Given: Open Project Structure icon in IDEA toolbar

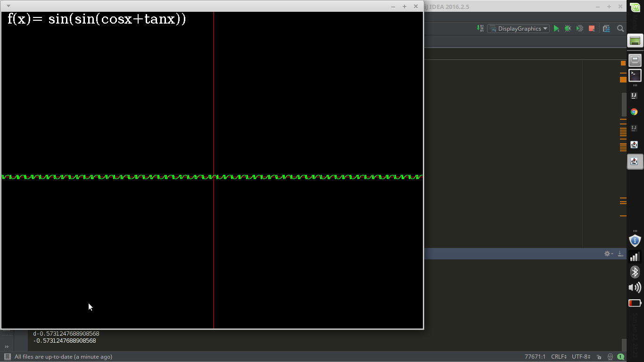Looking at the screenshot, I should pyautogui.click(x=606, y=29).
